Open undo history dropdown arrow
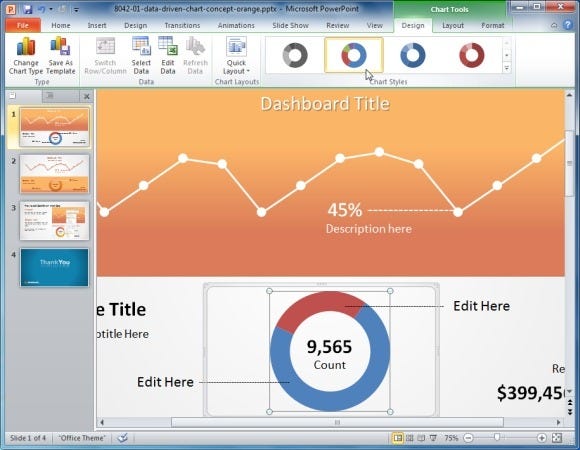The width and height of the screenshot is (580, 450). pyautogui.click(x=51, y=9)
